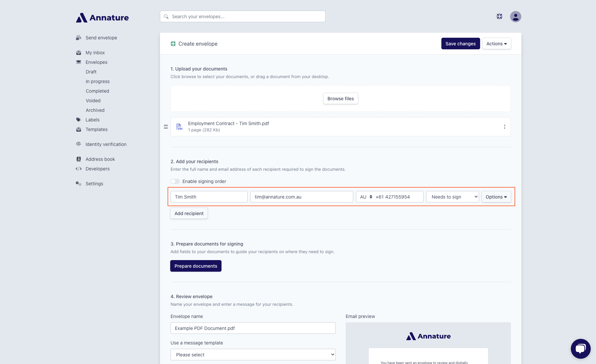The height and width of the screenshot is (364, 596).
Task: Click Browse files button
Action: tap(341, 99)
